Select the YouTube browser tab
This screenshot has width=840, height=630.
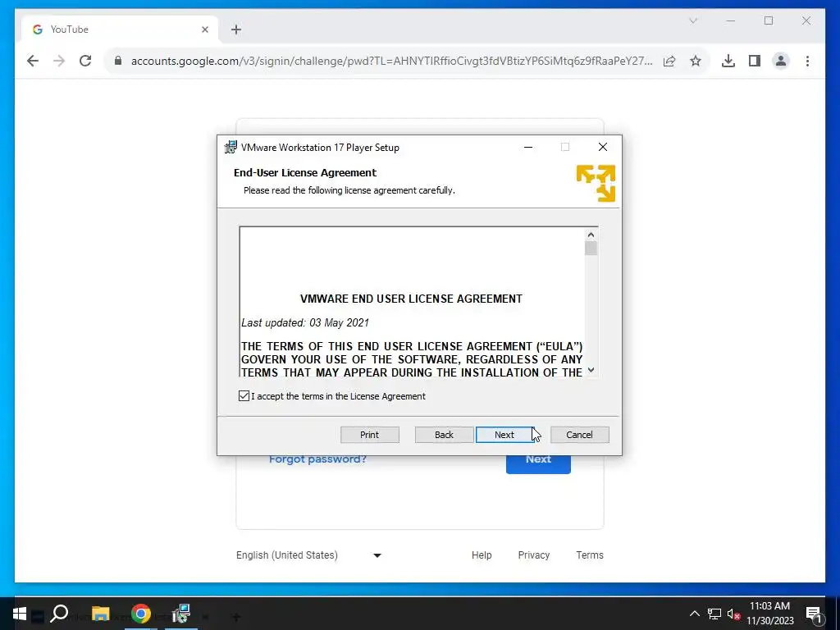pos(120,30)
